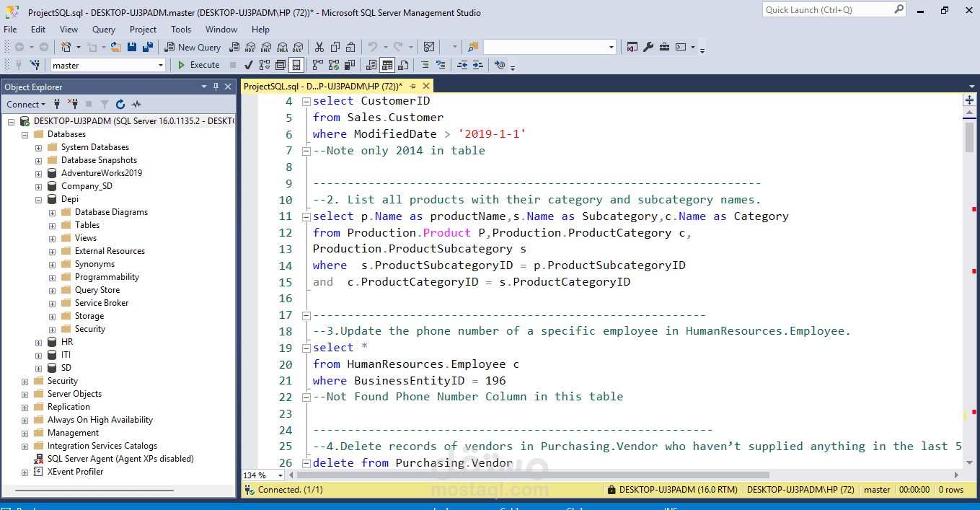Toggle Include Live Query Statistics
The image size is (980, 510).
point(334,65)
